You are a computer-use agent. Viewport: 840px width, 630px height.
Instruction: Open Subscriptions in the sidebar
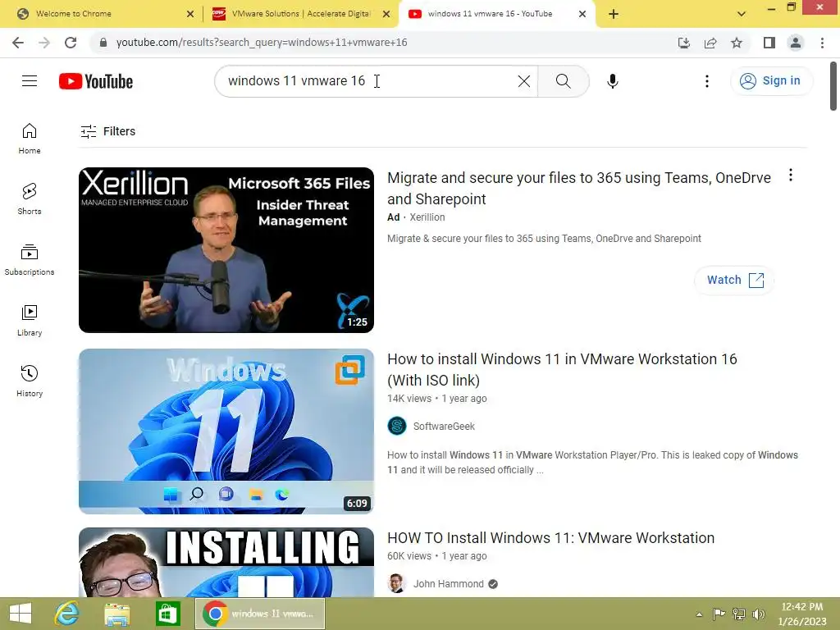pos(30,260)
